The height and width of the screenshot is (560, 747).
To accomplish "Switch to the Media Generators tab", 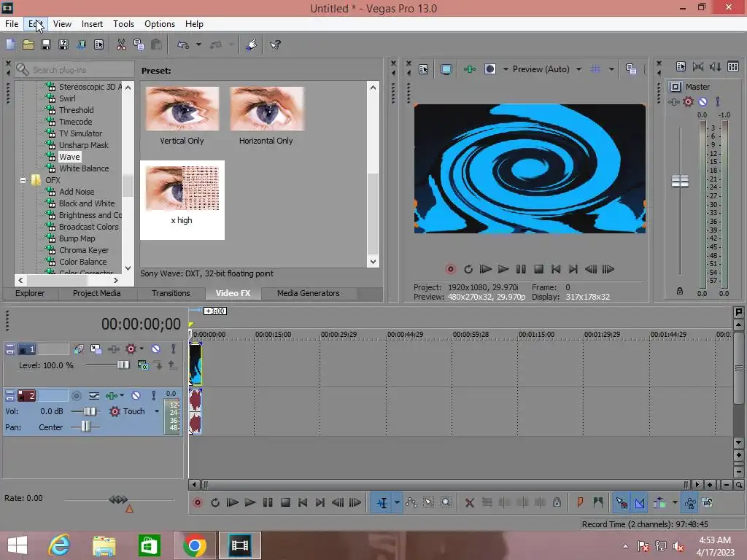I will 309,293.
